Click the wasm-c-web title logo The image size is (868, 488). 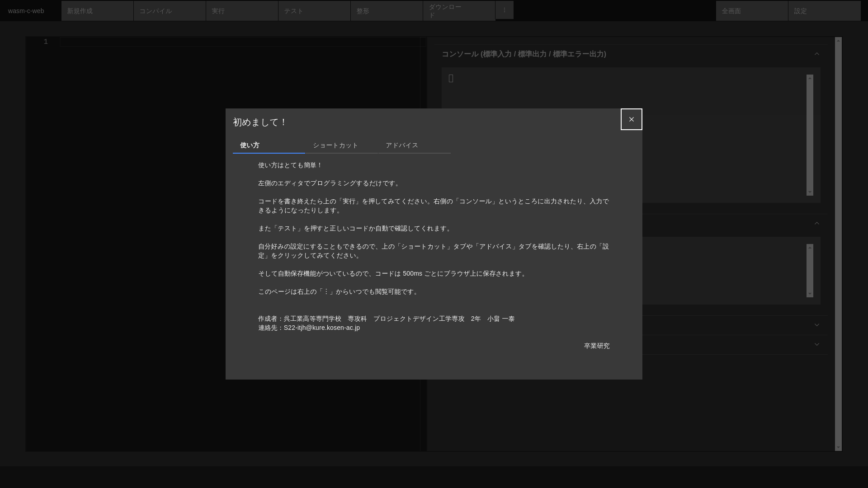click(26, 11)
